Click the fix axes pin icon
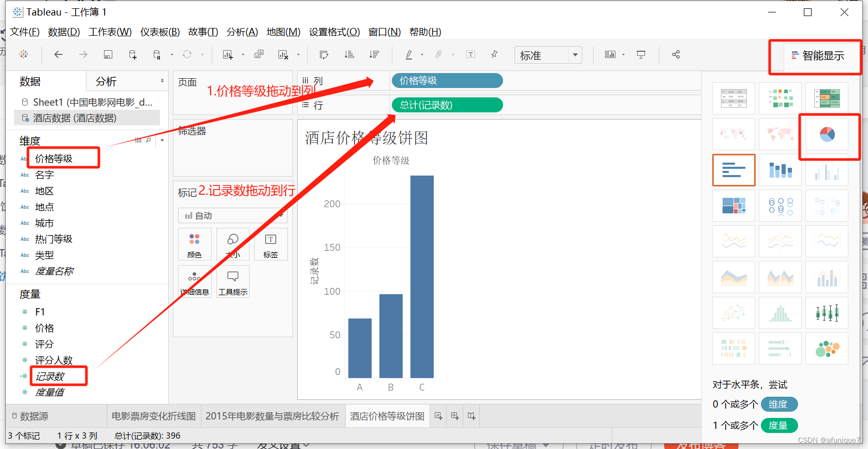This screenshot has height=449, width=868. (x=494, y=54)
